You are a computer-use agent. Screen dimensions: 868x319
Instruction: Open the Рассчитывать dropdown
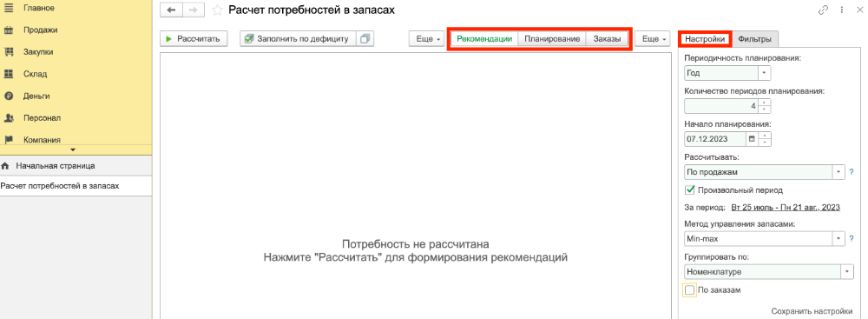click(838, 172)
